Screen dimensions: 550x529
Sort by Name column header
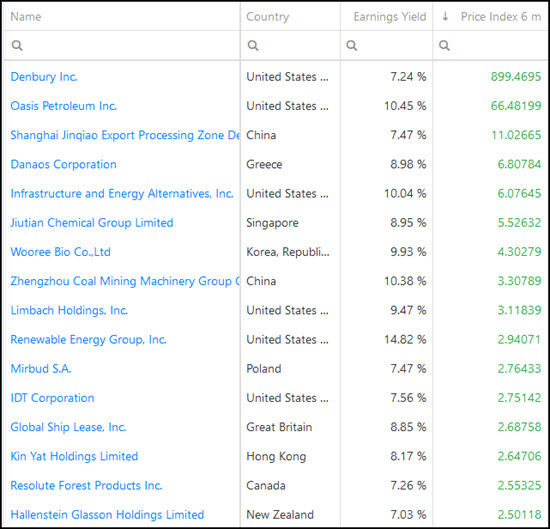coord(26,16)
